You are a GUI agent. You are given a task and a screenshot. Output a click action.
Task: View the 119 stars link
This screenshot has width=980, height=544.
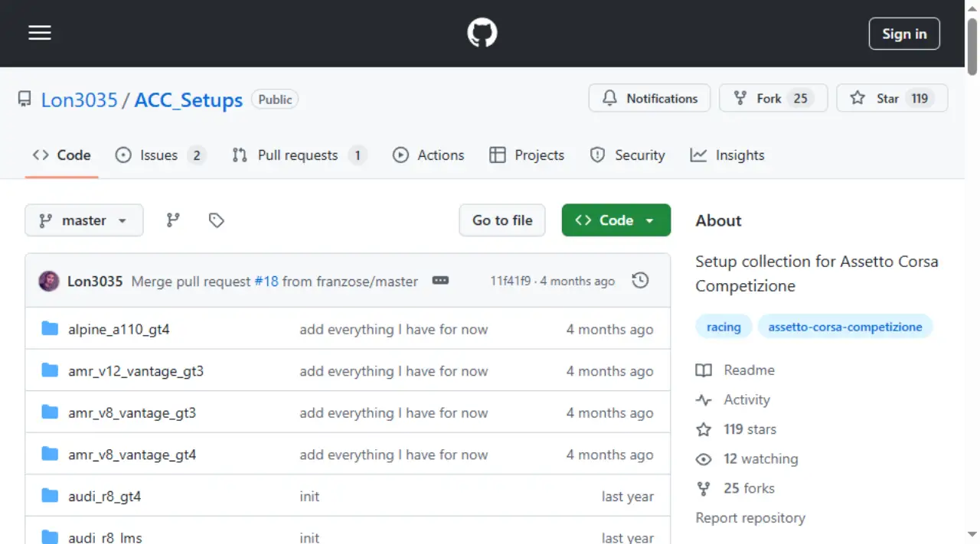point(736,429)
